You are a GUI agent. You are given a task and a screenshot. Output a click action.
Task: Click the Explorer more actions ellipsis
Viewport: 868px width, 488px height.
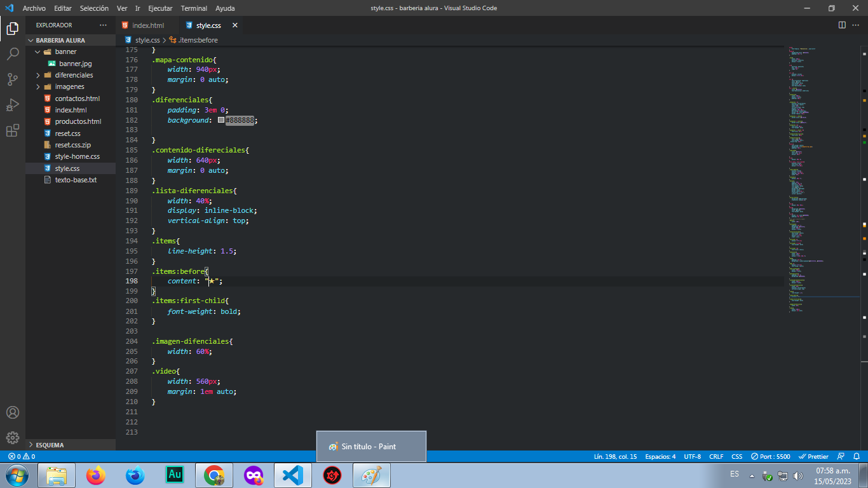(104, 25)
